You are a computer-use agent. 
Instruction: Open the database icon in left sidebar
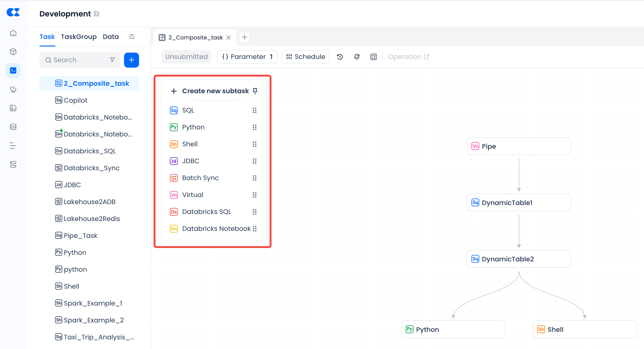pyautogui.click(x=13, y=127)
